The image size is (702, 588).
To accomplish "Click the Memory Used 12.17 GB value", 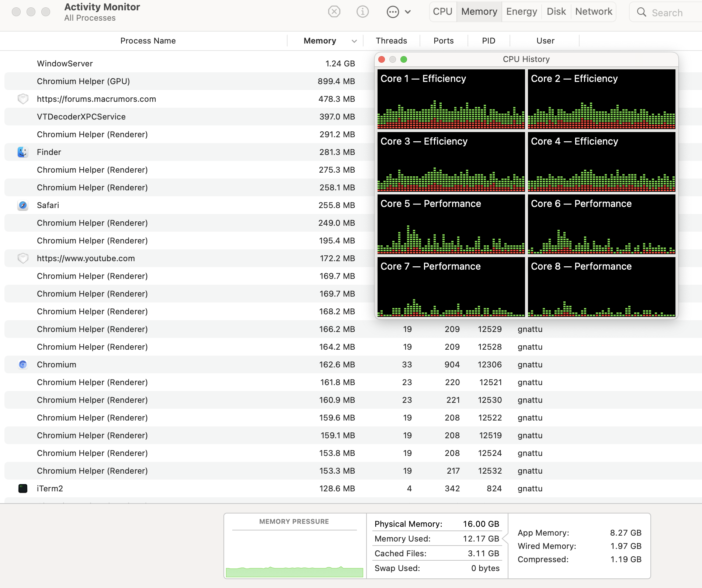I will pyautogui.click(x=481, y=539).
